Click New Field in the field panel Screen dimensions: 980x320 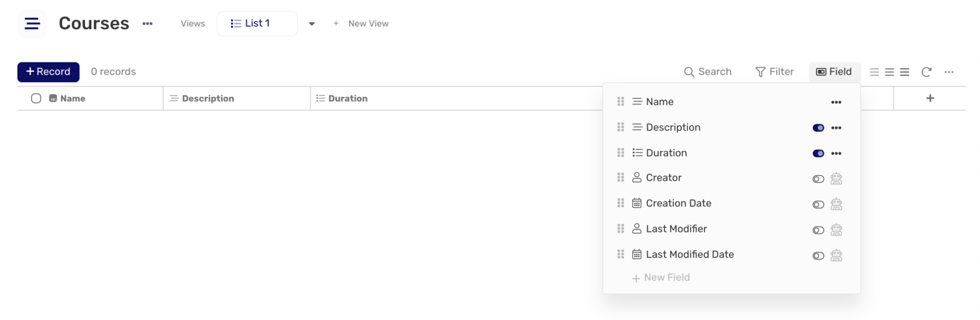(x=660, y=278)
